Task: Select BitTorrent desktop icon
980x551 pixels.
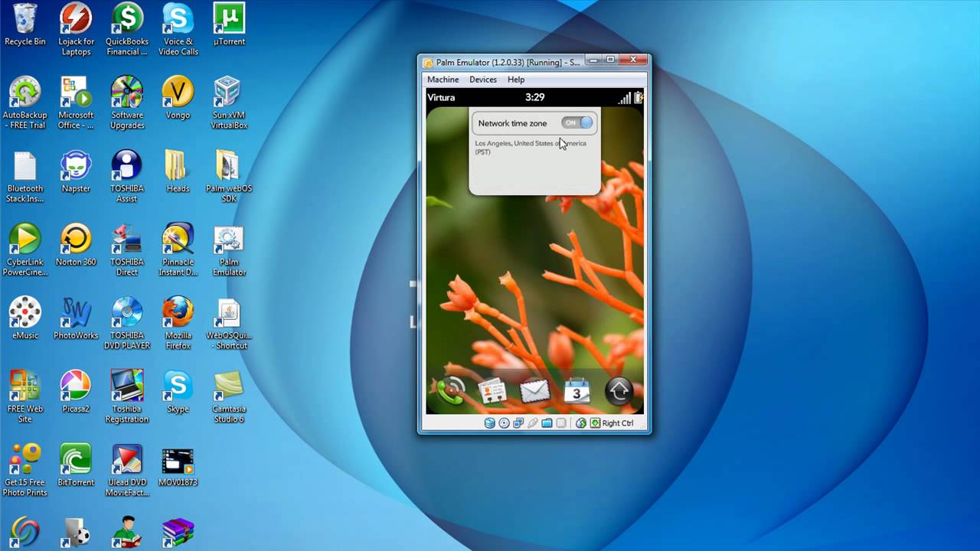Action: [x=76, y=465]
